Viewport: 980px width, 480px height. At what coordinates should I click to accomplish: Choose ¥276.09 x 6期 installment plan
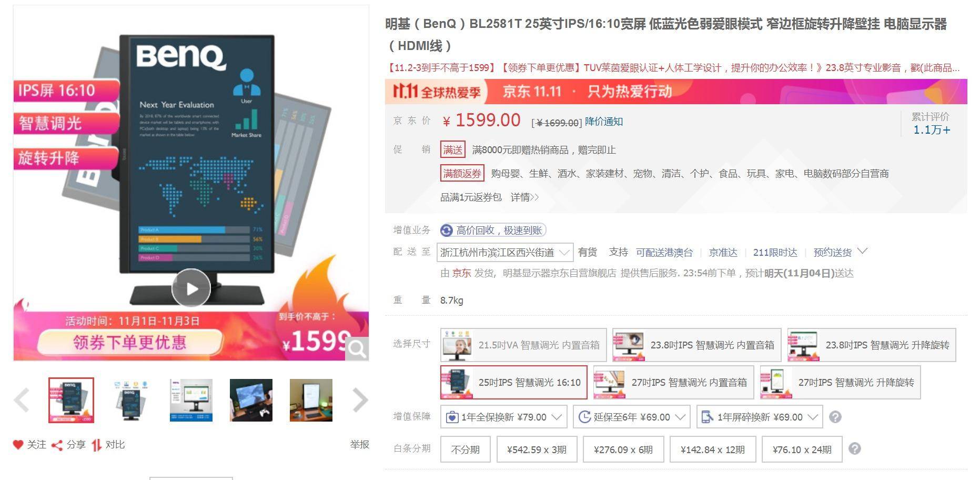[623, 449]
